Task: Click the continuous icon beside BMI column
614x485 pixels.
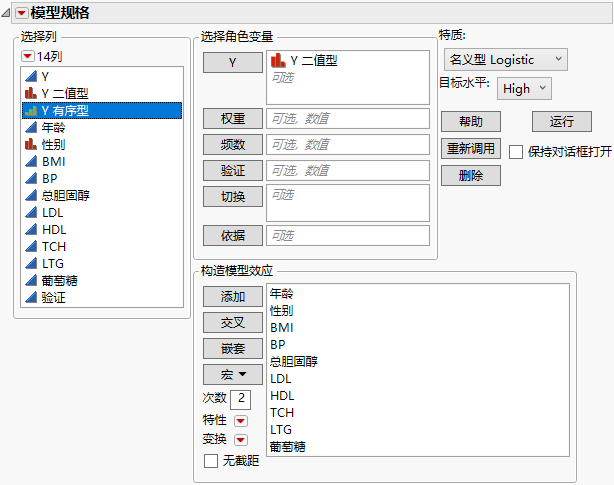Action: (31, 161)
